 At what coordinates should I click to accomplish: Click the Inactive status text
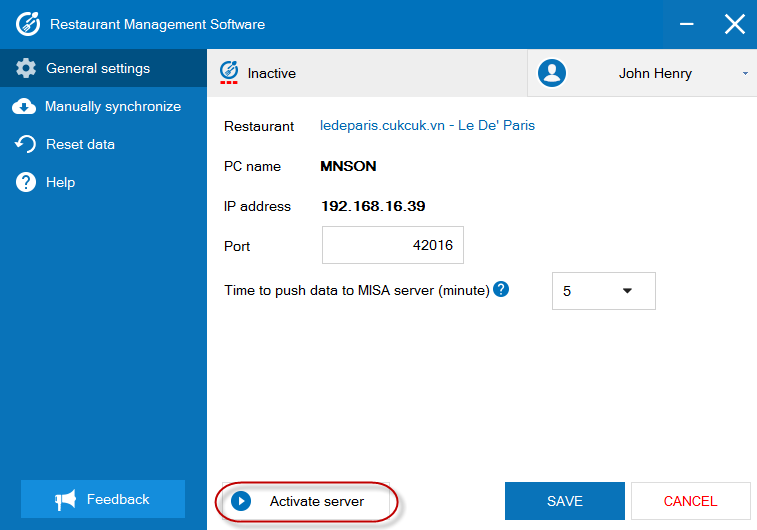pyautogui.click(x=271, y=73)
